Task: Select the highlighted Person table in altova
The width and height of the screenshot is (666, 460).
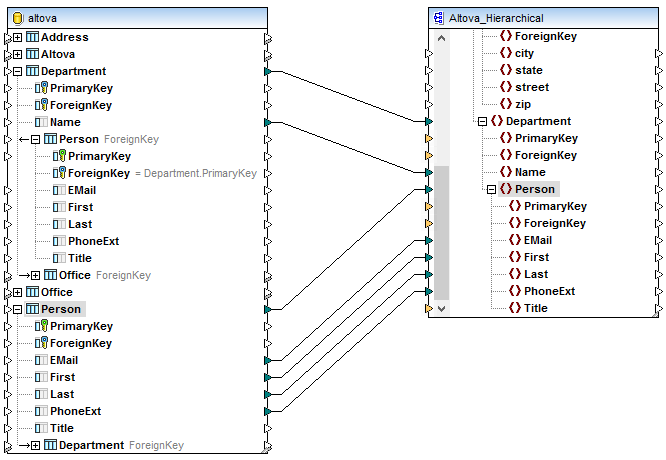Action: click(x=61, y=309)
